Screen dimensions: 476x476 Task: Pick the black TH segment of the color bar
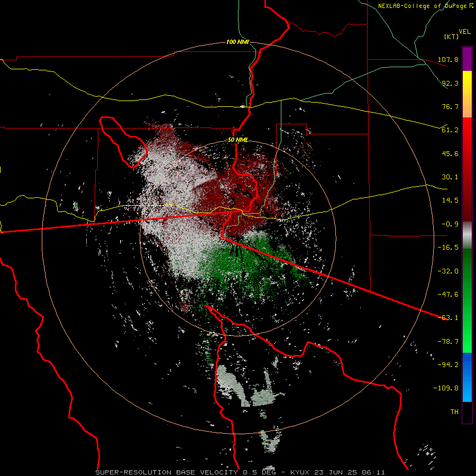[467, 412]
